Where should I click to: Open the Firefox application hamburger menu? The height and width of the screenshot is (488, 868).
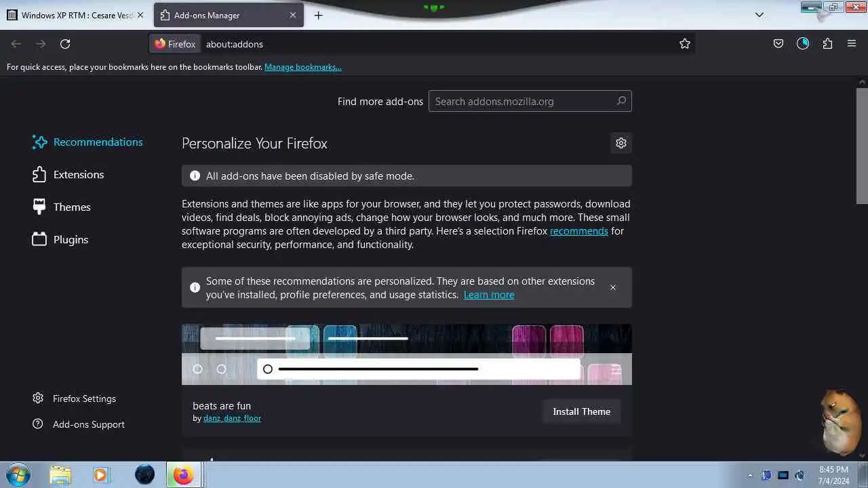852,44
